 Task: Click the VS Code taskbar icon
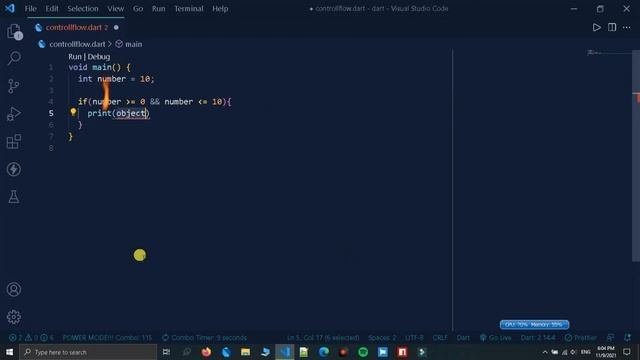pos(284,352)
